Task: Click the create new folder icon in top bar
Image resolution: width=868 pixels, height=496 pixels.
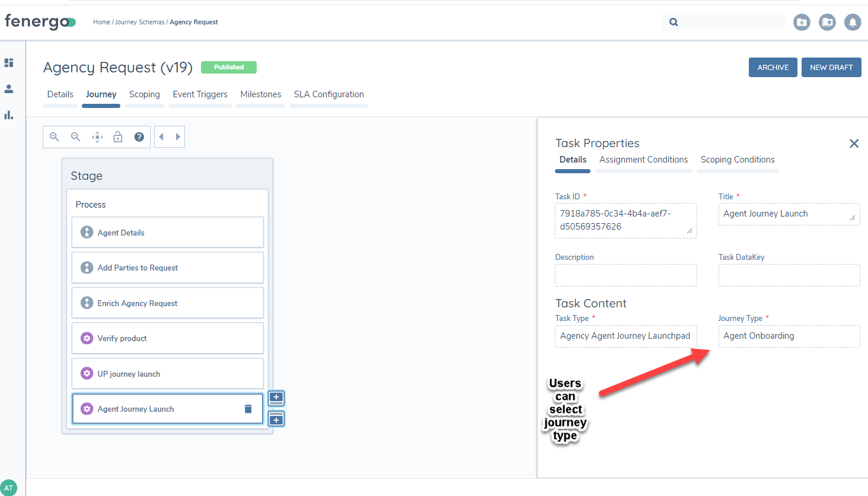Action: pyautogui.click(x=801, y=22)
